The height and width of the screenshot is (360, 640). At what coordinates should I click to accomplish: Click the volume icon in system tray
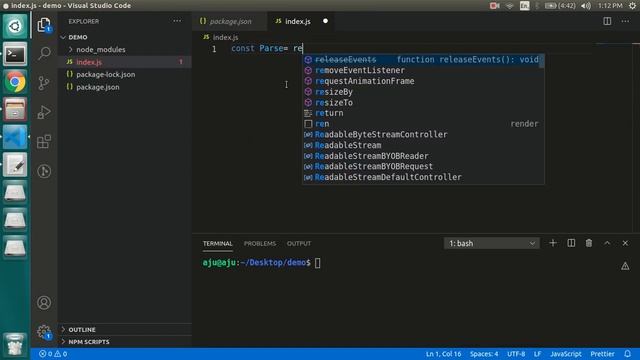pos(586,6)
